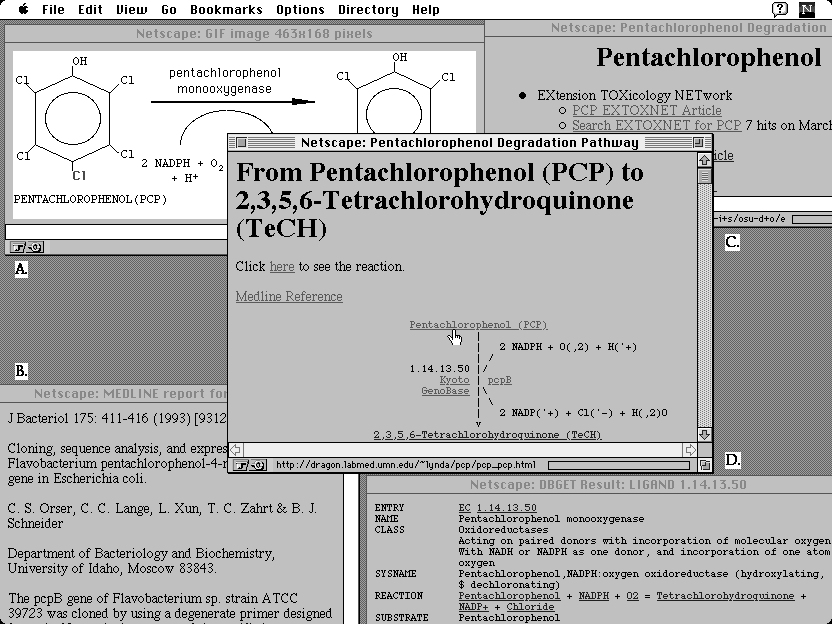This screenshot has height=624, width=832.
Task: Click the 'PENTACHLOROPHENOL(PCP)' caption in the GIF image
Action: tap(90, 200)
